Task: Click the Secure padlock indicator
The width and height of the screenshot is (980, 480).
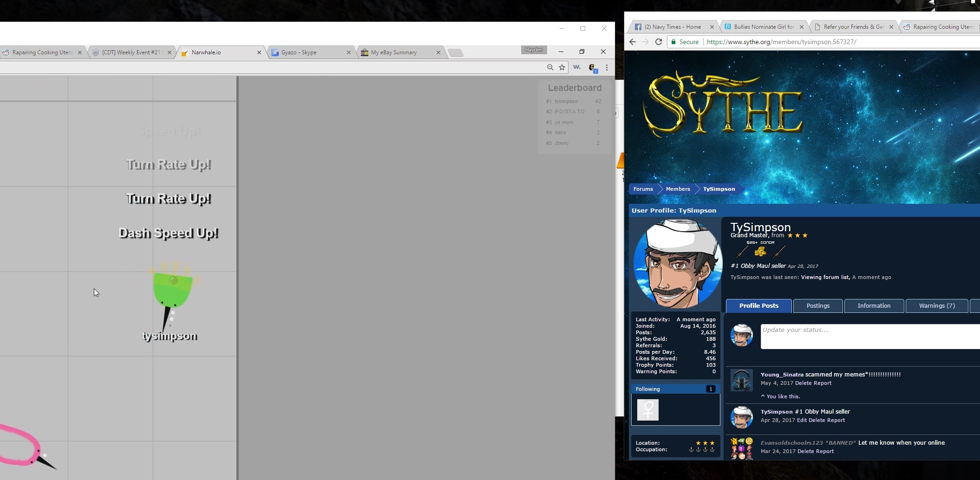Action: [x=685, y=42]
